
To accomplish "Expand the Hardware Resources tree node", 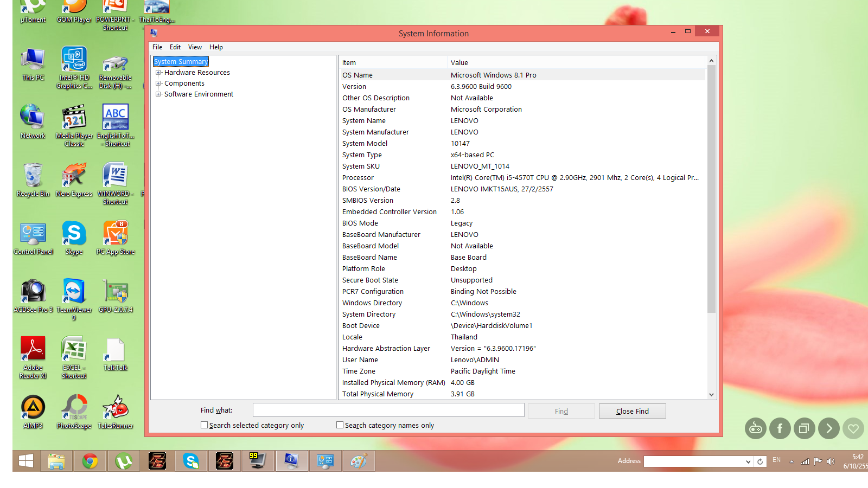I will (x=158, y=73).
